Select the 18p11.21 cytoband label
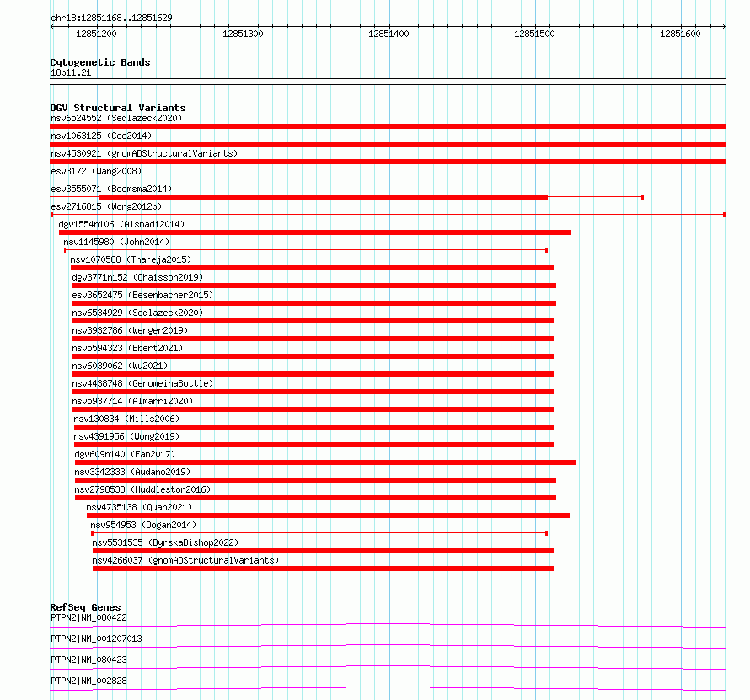The height and width of the screenshot is (700, 750). [x=71, y=72]
